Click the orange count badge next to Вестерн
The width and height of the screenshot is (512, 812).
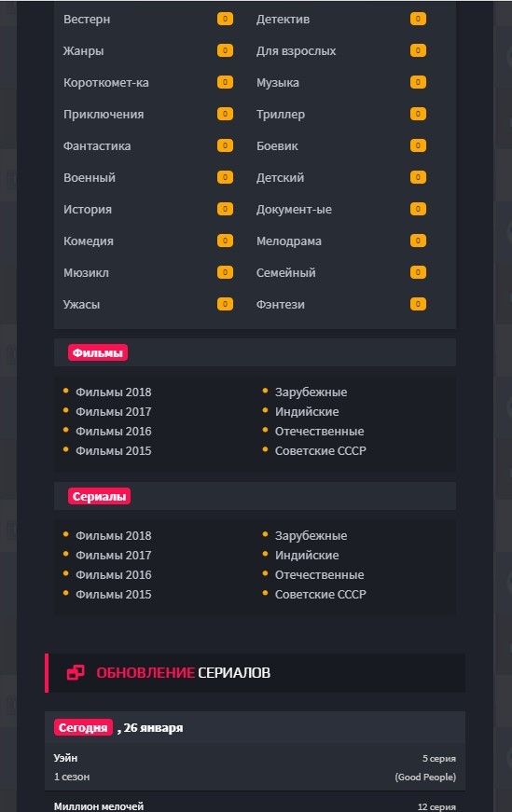[225, 20]
